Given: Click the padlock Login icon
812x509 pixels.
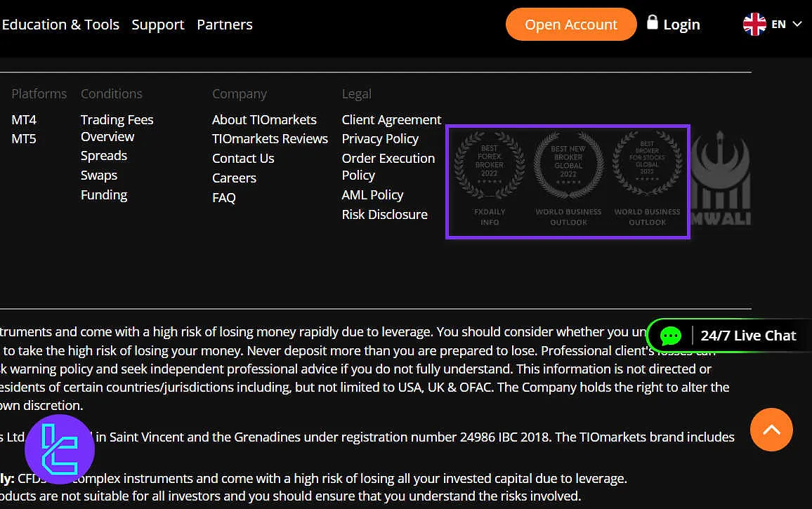Looking at the screenshot, I should (x=653, y=22).
